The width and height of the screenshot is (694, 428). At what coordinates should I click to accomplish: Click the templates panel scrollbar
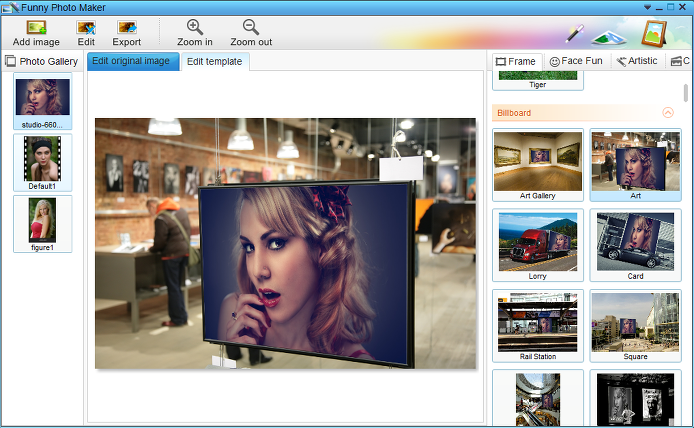pos(686,93)
